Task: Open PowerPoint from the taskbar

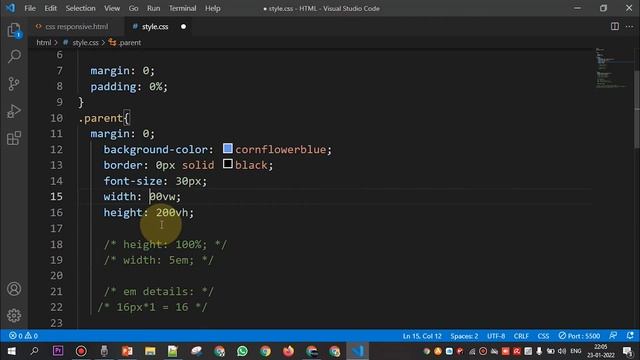Action: (x=127, y=351)
